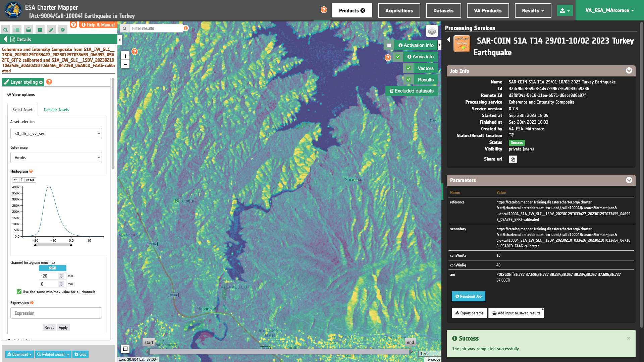Toggle the Results layer checkbox

(409, 80)
